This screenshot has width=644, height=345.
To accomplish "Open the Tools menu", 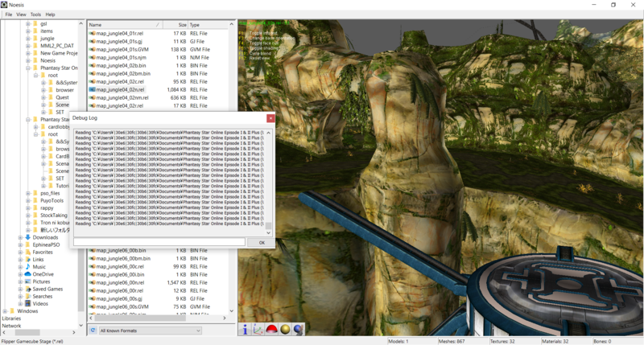I will pyautogui.click(x=35, y=14).
